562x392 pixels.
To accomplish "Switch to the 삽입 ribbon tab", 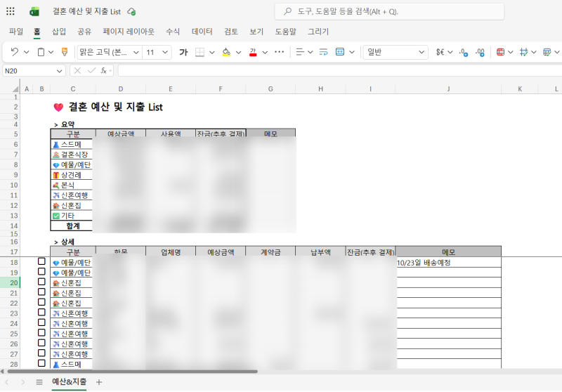I will coord(59,32).
